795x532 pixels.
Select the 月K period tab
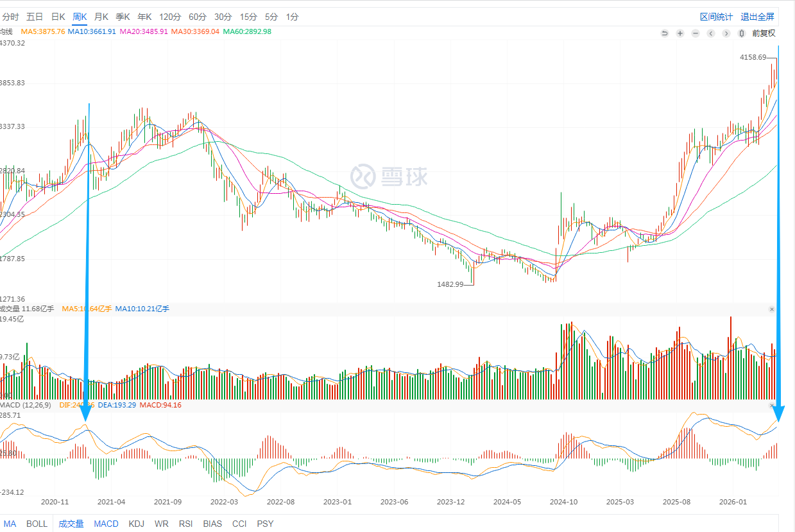coord(101,17)
